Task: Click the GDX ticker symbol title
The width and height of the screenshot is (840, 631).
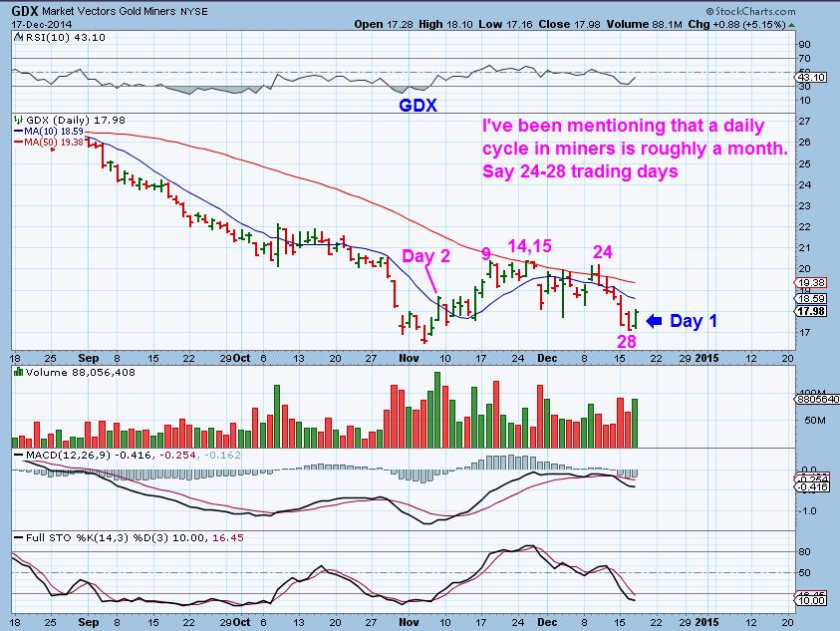Action: coord(24,11)
